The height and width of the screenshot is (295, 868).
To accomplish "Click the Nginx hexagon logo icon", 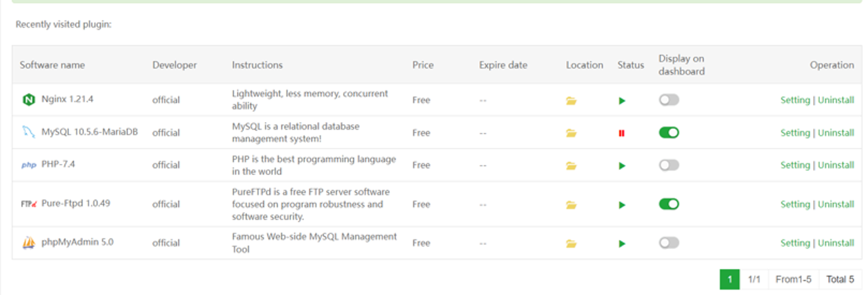I will pos(28,99).
